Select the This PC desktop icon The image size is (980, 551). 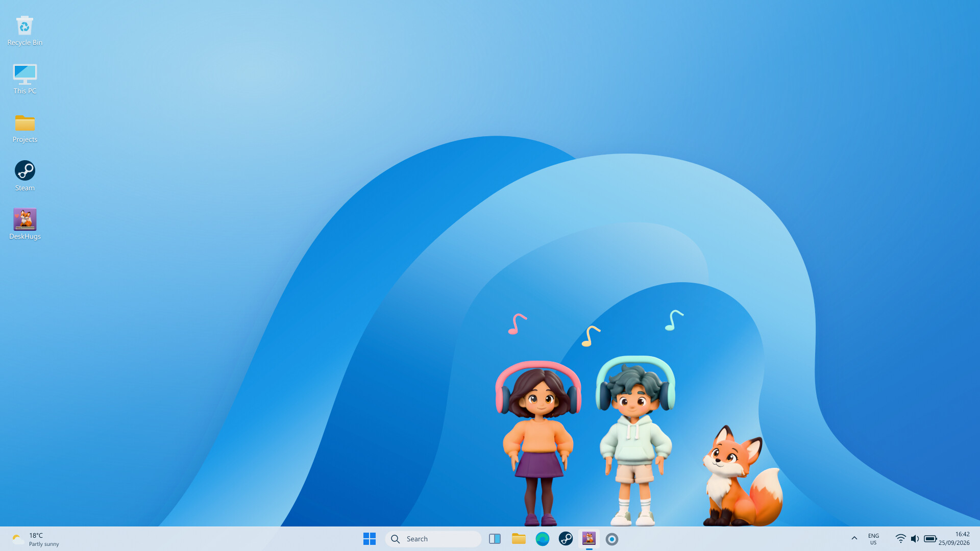pos(24,79)
